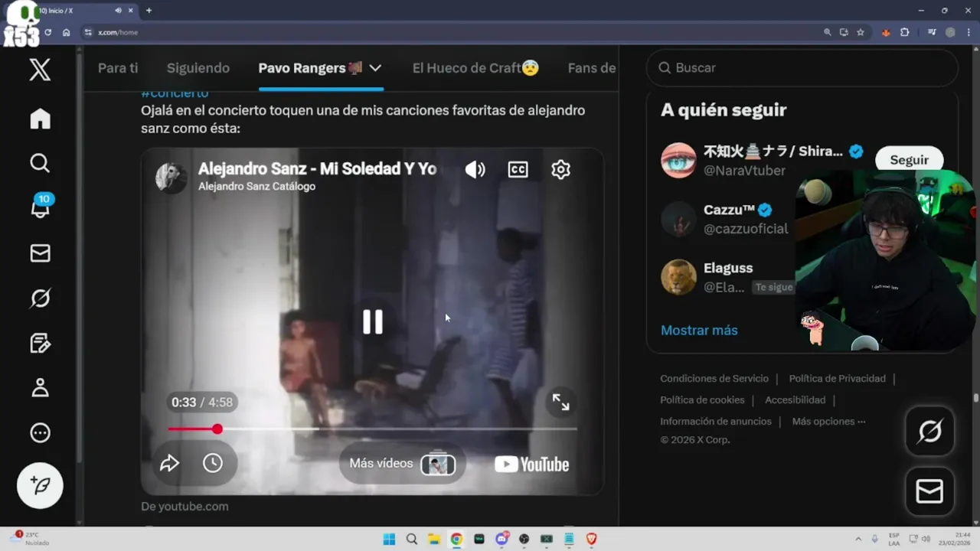Image resolution: width=980 pixels, height=551 pixels.
Task: Open NaraVtuber profile avatar
Action: pyautogui.click(x=678, y=160)
